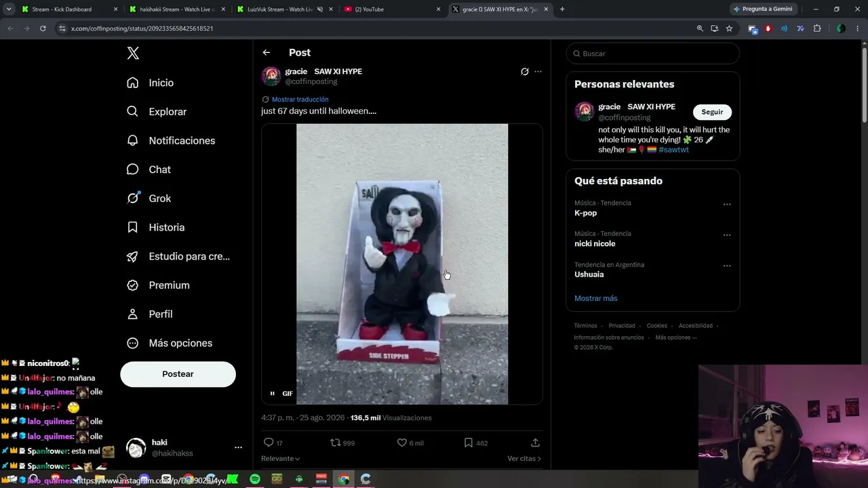Open the nicki nicole trend
This screenshot has height=488, width=868.
[x=595, y=243]
